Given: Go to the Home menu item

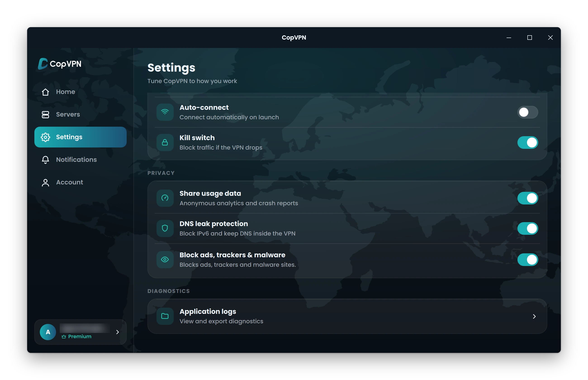Looking at the screenshot, I should tap(81, 92).
